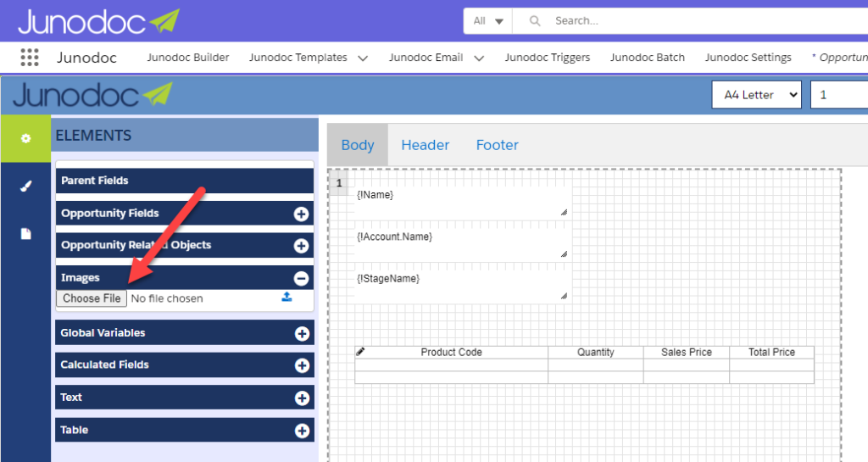Select the gear settings sidebar icon
Image resolution: width=868 pixels, height=462 pixels.
[x=25, y=138]
